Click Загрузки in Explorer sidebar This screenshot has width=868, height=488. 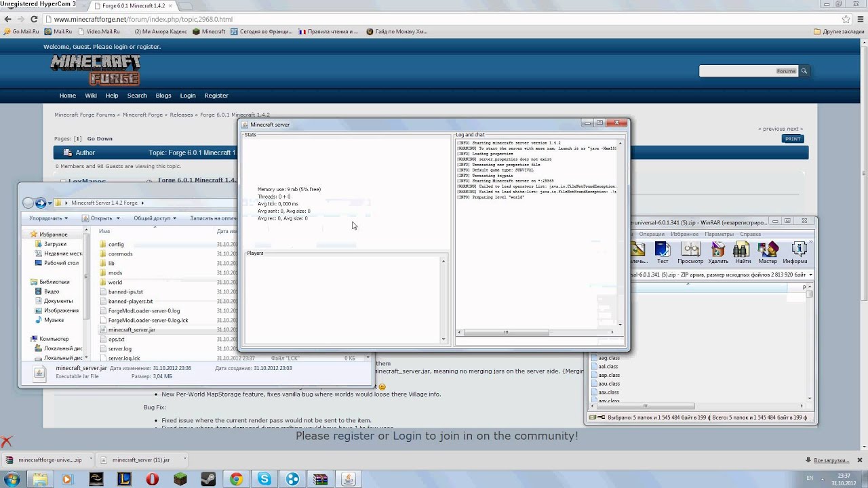click(55, 244)
